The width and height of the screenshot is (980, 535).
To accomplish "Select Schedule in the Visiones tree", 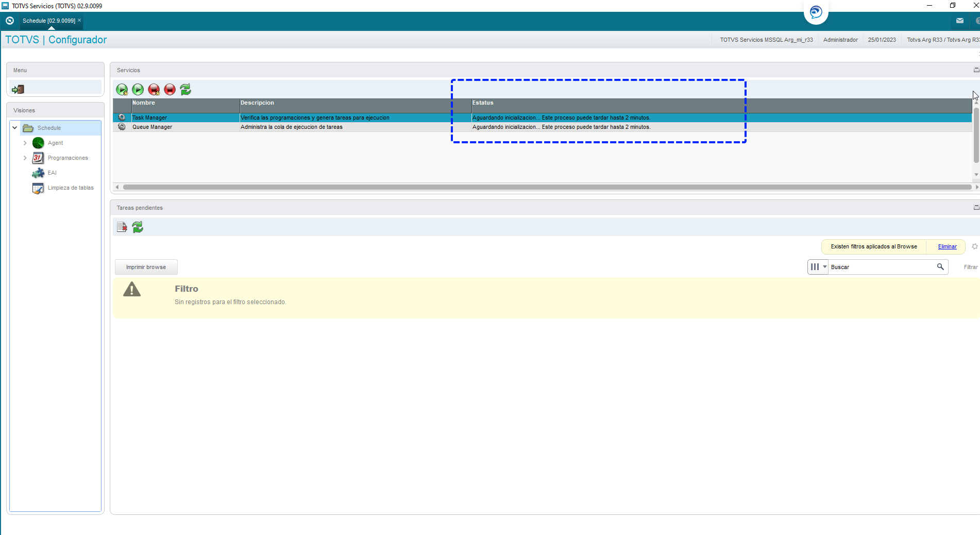I will (x=49, y=128).
